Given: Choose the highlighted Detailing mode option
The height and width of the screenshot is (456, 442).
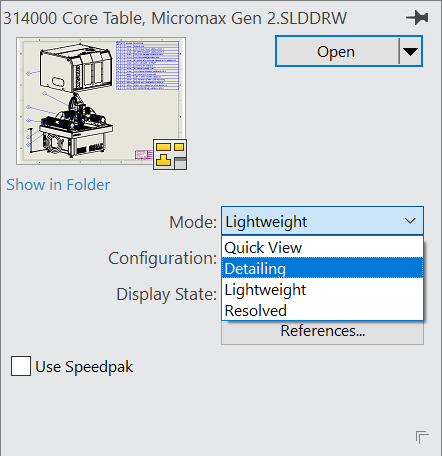Looking at the screenshot, I should coord(322,268).
